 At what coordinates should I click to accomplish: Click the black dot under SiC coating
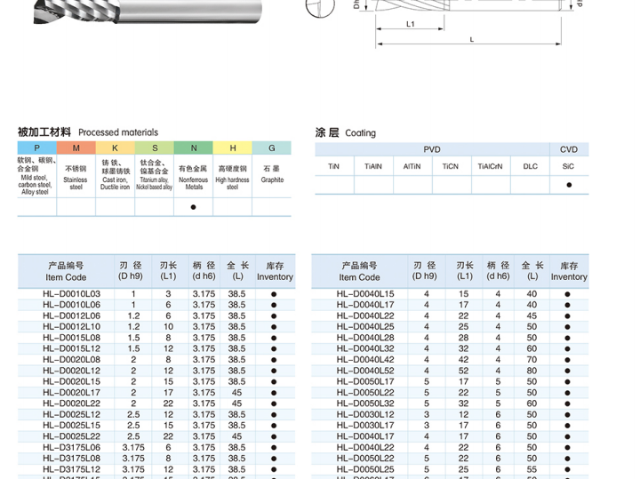tap(569, 185)
